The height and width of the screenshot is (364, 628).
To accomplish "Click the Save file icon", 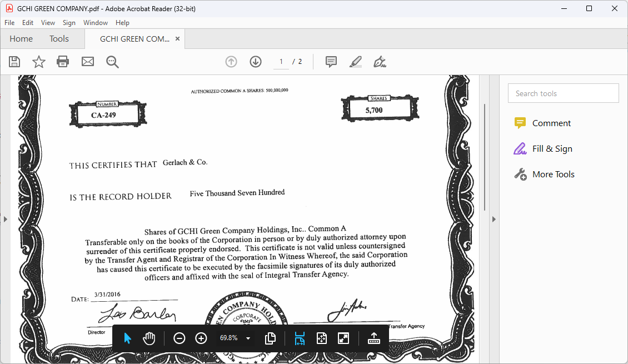I will [14, 62].
